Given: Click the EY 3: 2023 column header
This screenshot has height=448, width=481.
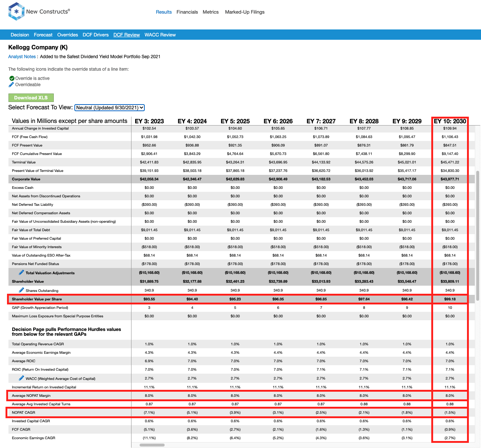Looking at the screenshot, I should (x=149, y=121).
